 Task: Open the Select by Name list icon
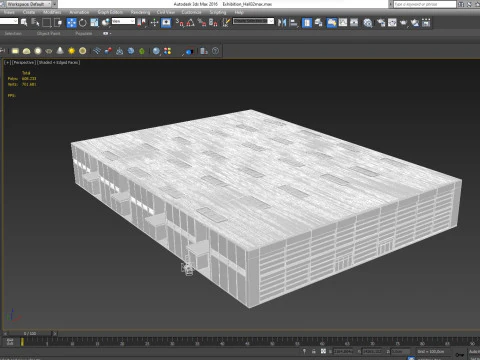(x=35, y=23)
